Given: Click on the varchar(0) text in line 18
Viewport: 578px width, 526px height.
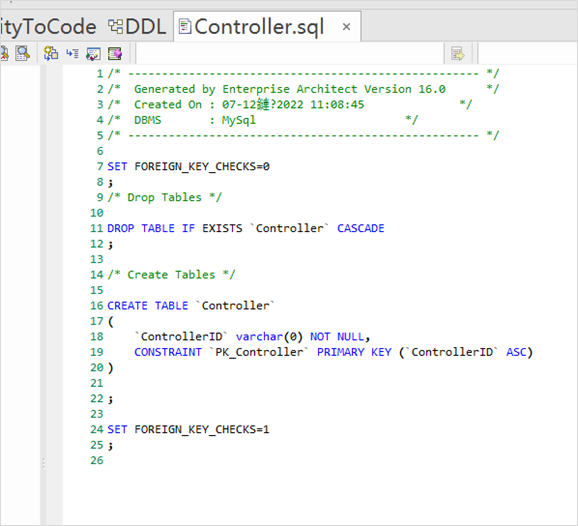Looking at the screenshot, I should pyautogui.click(x=269, y=337).
